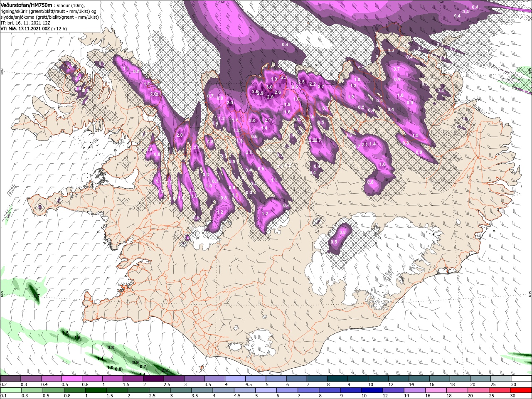Select the darkest purple swatch labeled 2 in snow legend
532x399 pixels.
(153, 378)
